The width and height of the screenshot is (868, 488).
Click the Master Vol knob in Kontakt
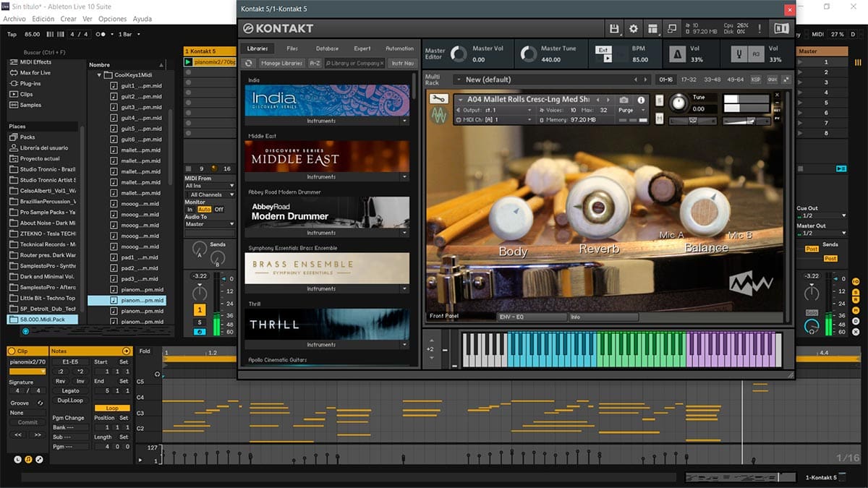click(459, 54)
